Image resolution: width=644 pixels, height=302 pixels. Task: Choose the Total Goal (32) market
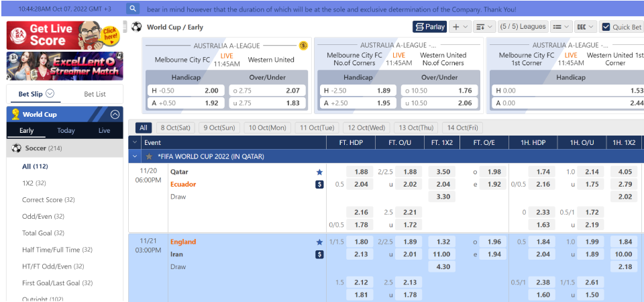43,233
